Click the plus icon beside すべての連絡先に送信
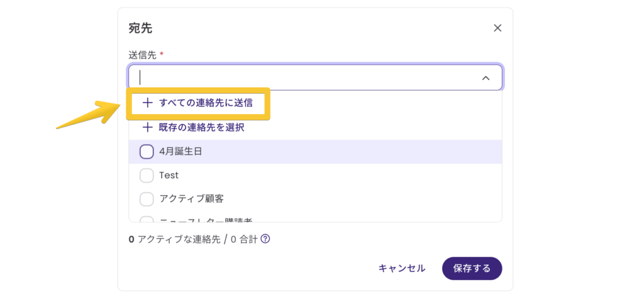Image resolution: width=644 pixels, height=301 pixels. [x=148, y=103]
